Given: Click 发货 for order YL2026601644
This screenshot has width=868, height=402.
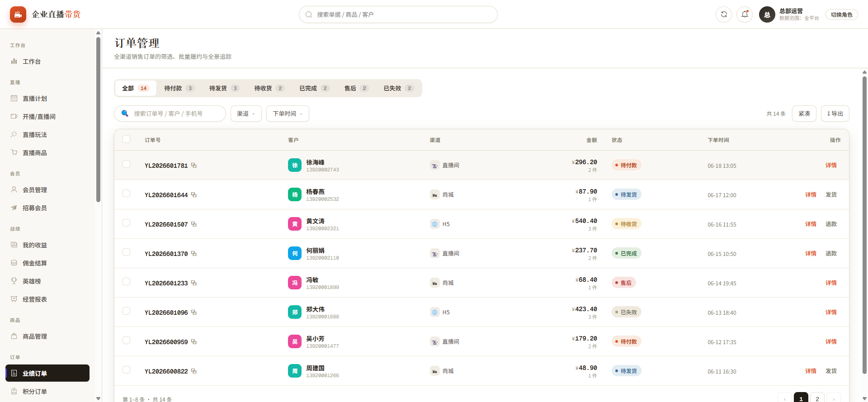Looking at the screenshot, I should click(x=831, y=194).
